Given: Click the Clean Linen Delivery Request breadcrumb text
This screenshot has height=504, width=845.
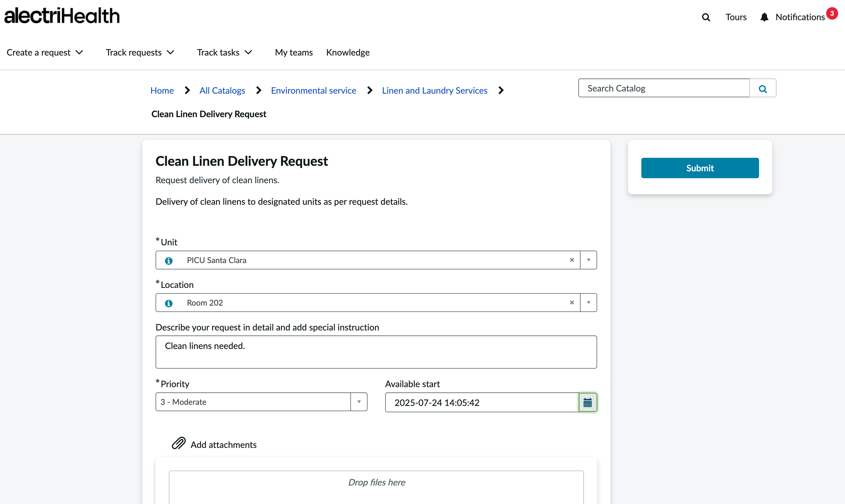Looking at the screenshot, I should pyautogui.click(x=209, y=114).
